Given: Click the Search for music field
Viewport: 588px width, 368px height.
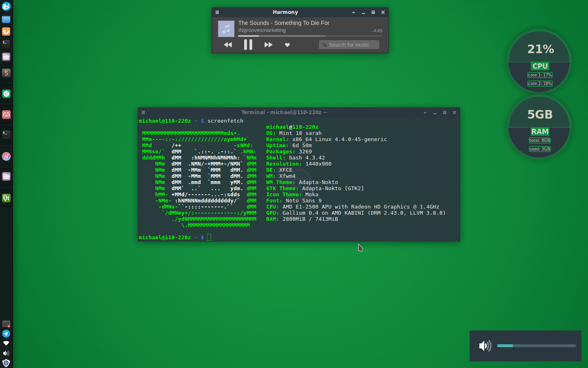Looking at the screenshot, I should [x=349, y=45].
